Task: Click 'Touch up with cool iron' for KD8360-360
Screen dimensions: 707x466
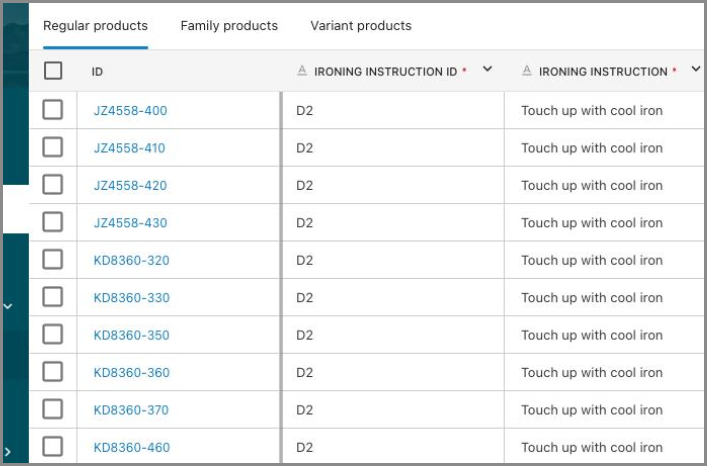Action: pyautogui.click(x=591, y=372)
